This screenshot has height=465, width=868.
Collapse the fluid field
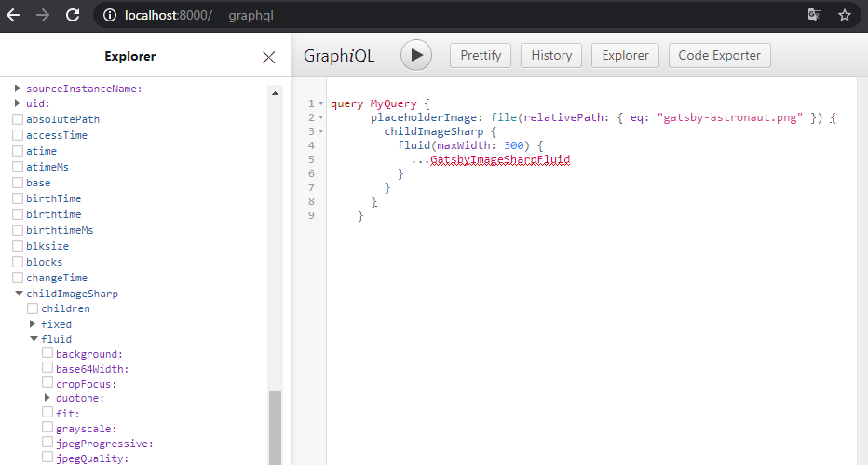34,339
